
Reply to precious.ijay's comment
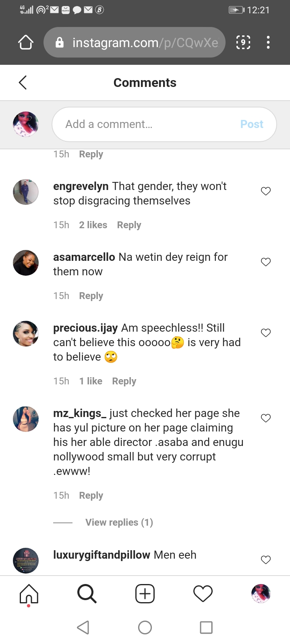(124, 381)
